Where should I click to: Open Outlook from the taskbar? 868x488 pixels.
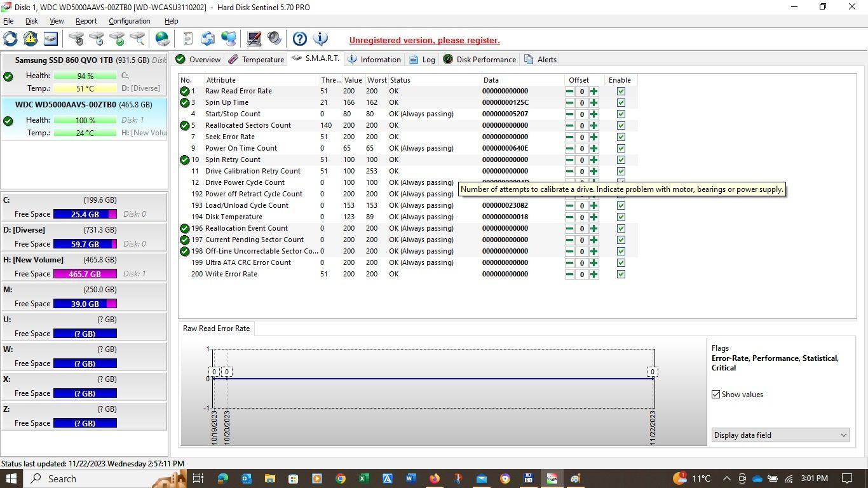coord(247,478)
